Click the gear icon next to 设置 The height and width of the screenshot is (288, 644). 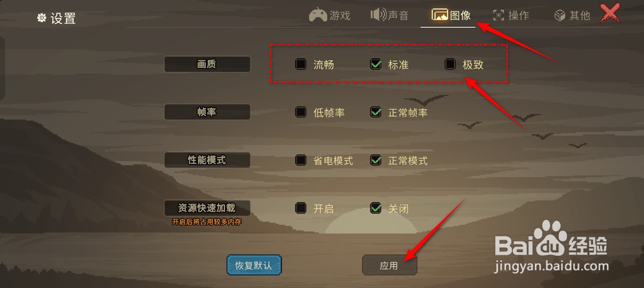click(42, 18)
